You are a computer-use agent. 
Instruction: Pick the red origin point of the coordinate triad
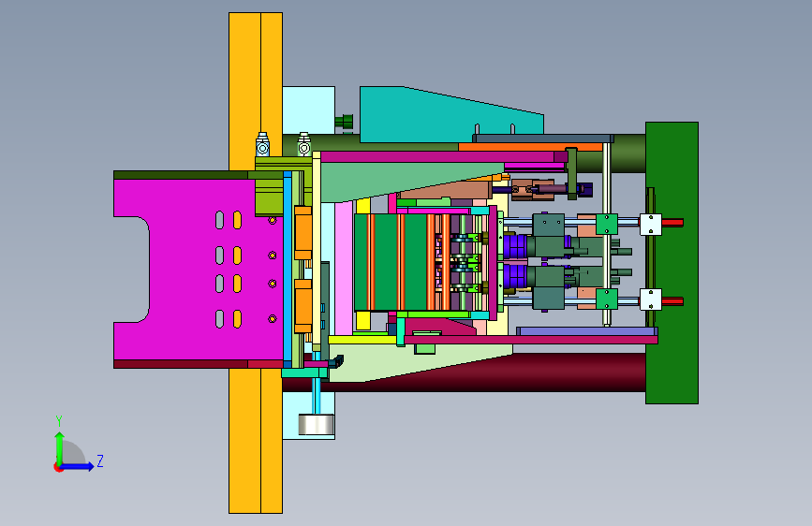click(x=57, y=467)
